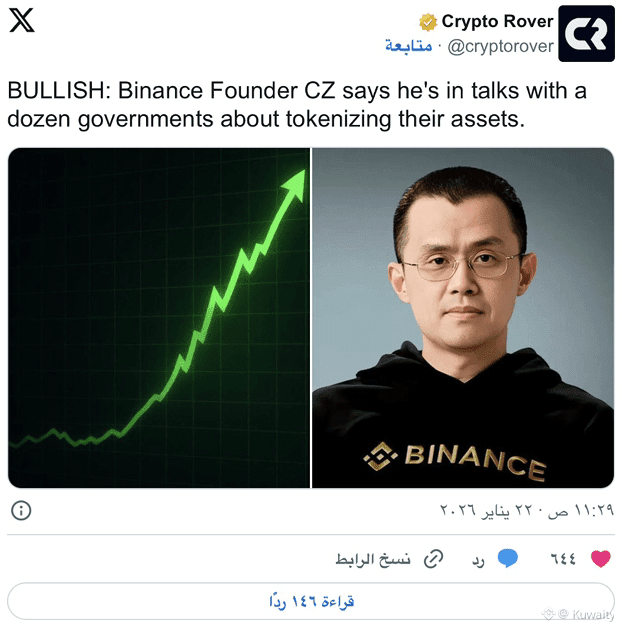Viewport: 622px width, 630px height.
Task: Click the Kuwaity watermark at the corner
Action: 579,614
